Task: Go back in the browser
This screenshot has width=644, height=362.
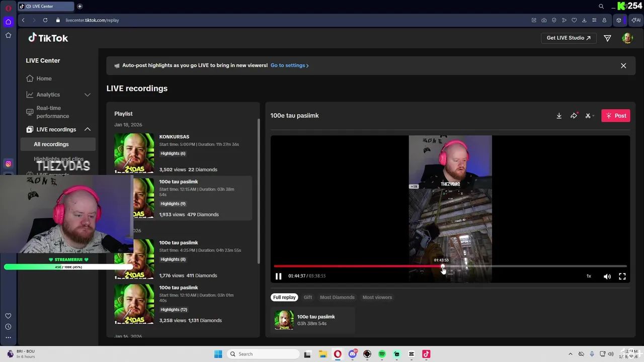Action: (23, 20)
